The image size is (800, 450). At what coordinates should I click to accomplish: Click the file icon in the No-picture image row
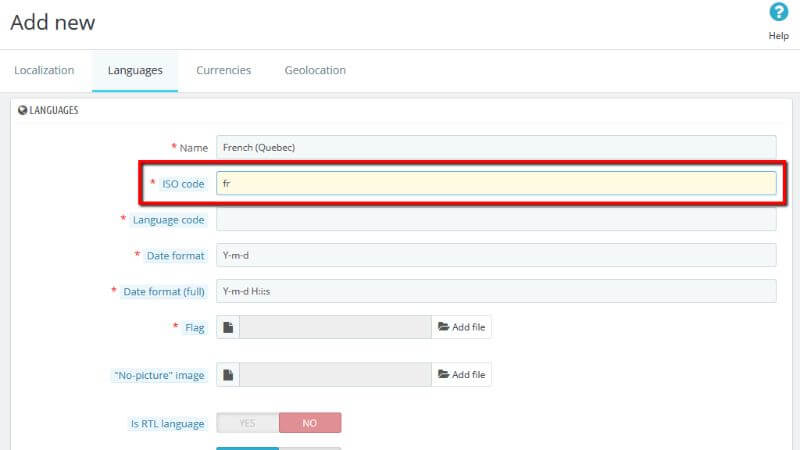click(x=228, y=375)
